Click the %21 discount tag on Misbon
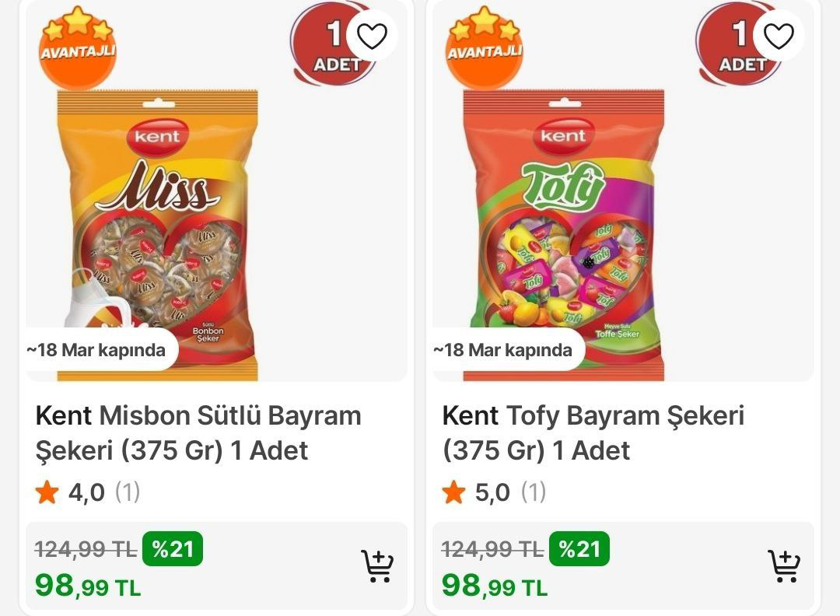This screenshot has height=616, width=840. (x=173, y=549)
